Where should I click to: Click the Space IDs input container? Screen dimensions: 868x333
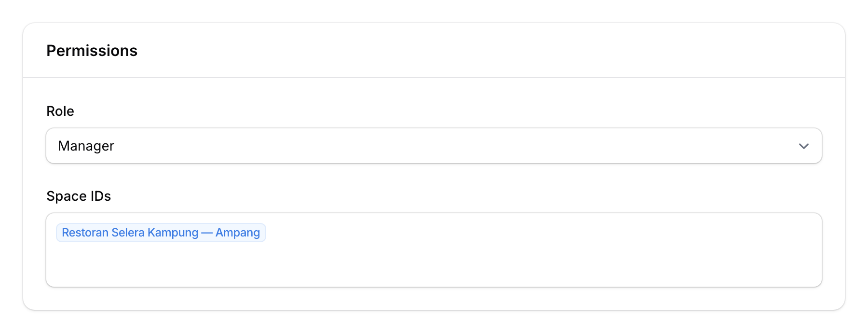click(434, 250)
